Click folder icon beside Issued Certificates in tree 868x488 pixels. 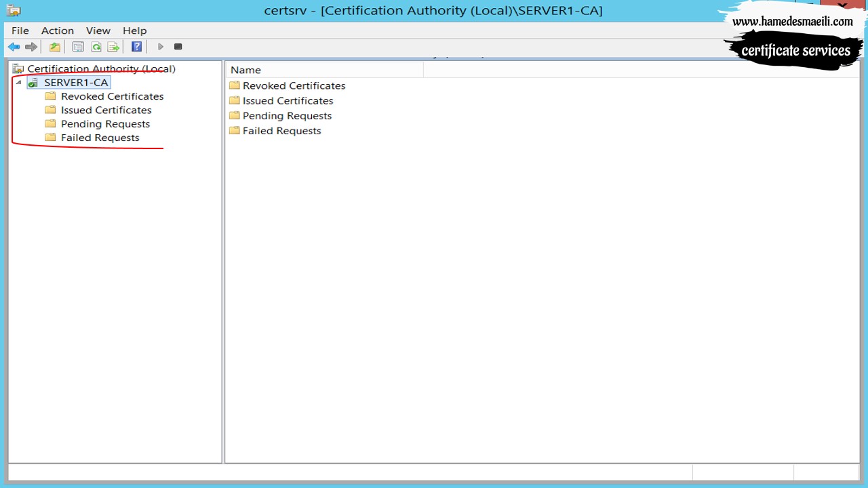coord(50,110)
